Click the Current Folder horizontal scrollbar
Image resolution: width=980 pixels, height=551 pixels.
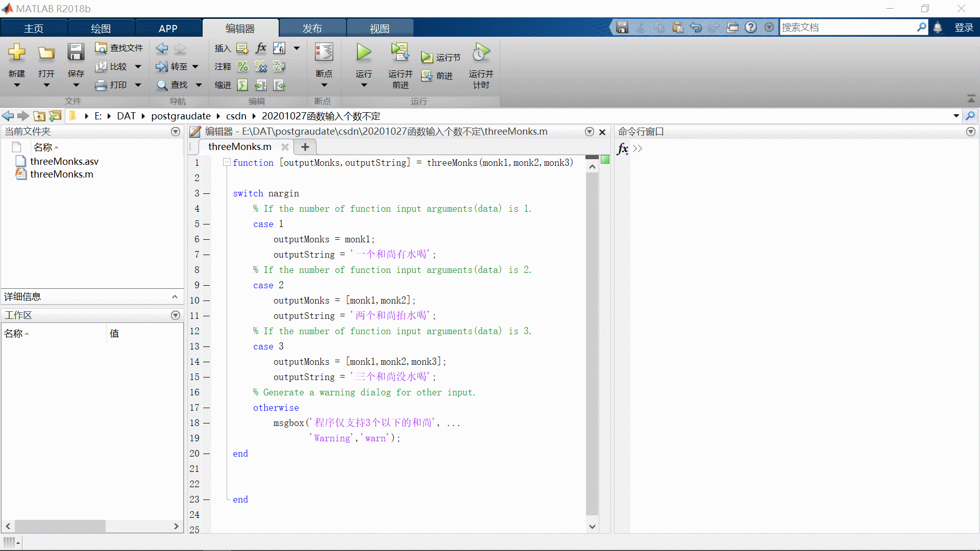click(x=60, y=526)
